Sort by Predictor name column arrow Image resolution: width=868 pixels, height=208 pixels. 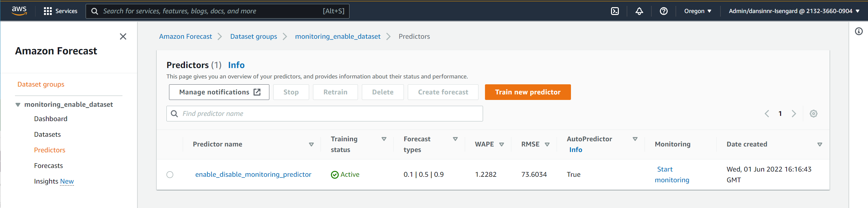coord(311,145)
